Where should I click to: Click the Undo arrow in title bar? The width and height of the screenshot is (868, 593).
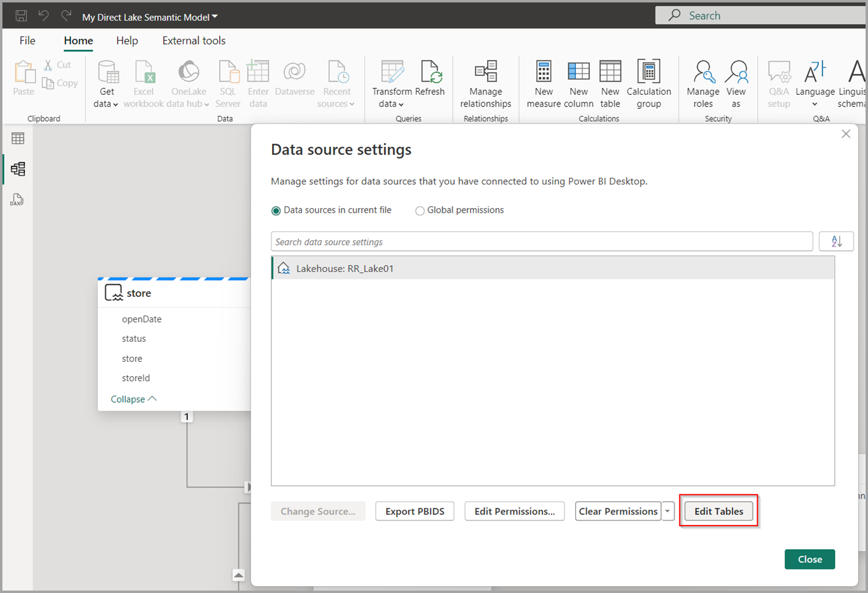(44, 16)
